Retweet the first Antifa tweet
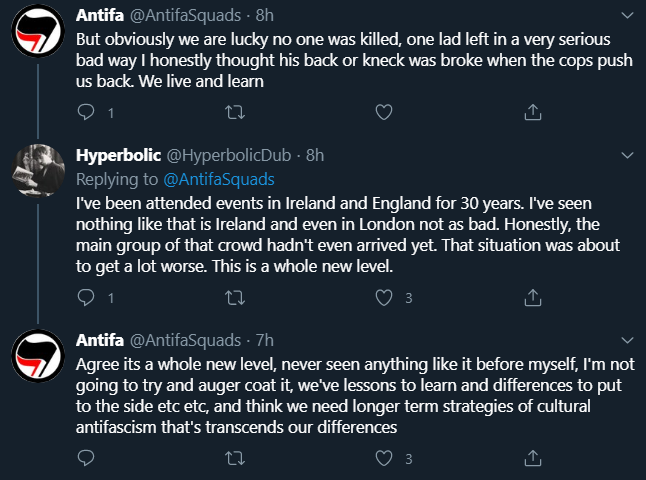Viewport: 646px width, 480px height. (236, 111)
